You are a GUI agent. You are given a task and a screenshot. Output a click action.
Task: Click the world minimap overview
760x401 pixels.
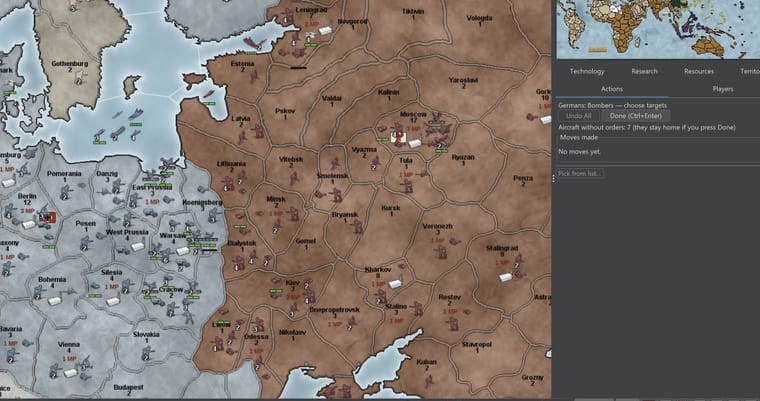658,29
